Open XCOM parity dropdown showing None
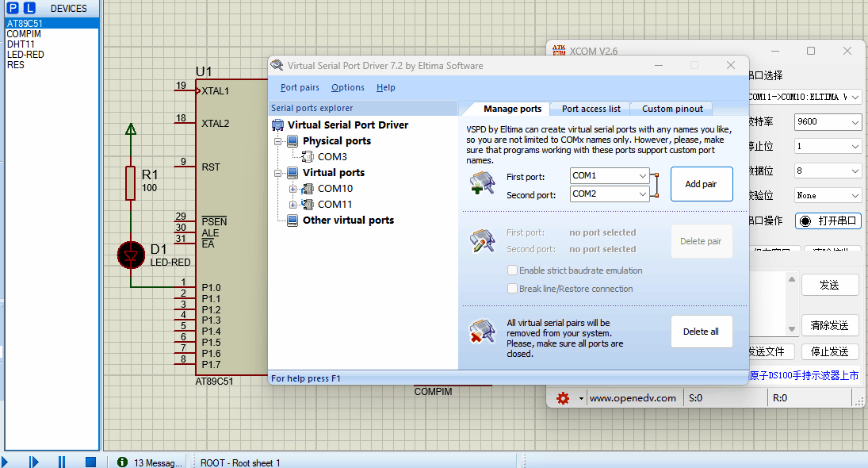 828,195
